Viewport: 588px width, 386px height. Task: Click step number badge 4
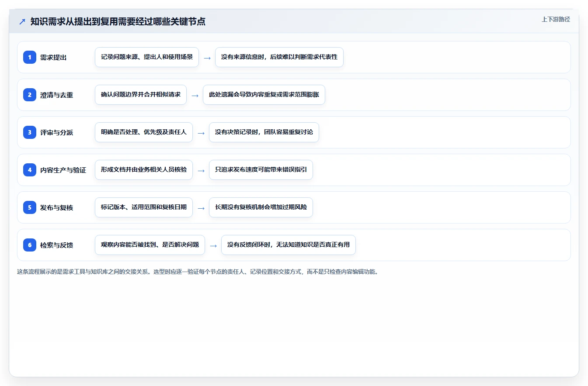[x=30, y=170]
